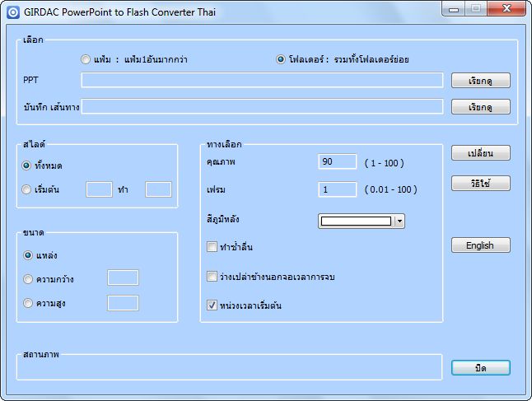Click เรียกดู browse button beside PPT field
Image resolution: width=532 pixels, height=401 pixels.
tap(480, 81)
